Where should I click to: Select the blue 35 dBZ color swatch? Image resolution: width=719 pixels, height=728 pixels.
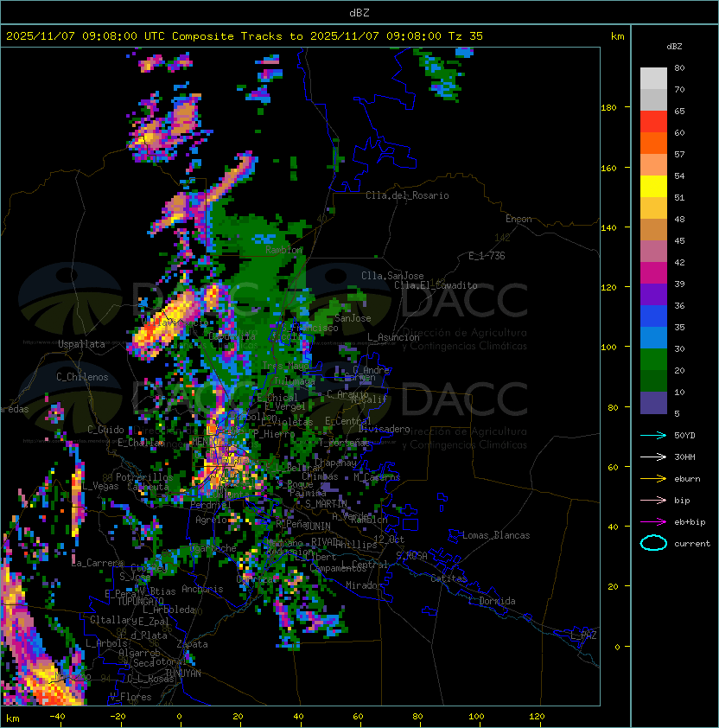click(x=653, y=316)
